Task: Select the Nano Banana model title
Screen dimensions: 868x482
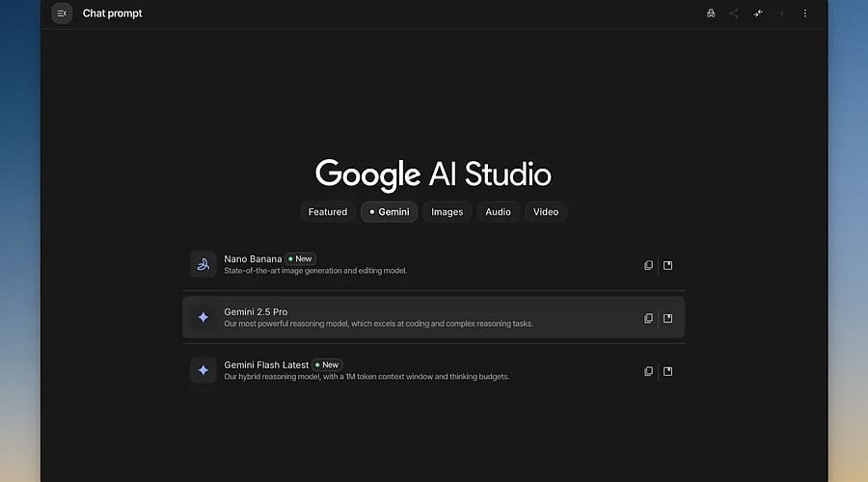Action: [253, 259]
